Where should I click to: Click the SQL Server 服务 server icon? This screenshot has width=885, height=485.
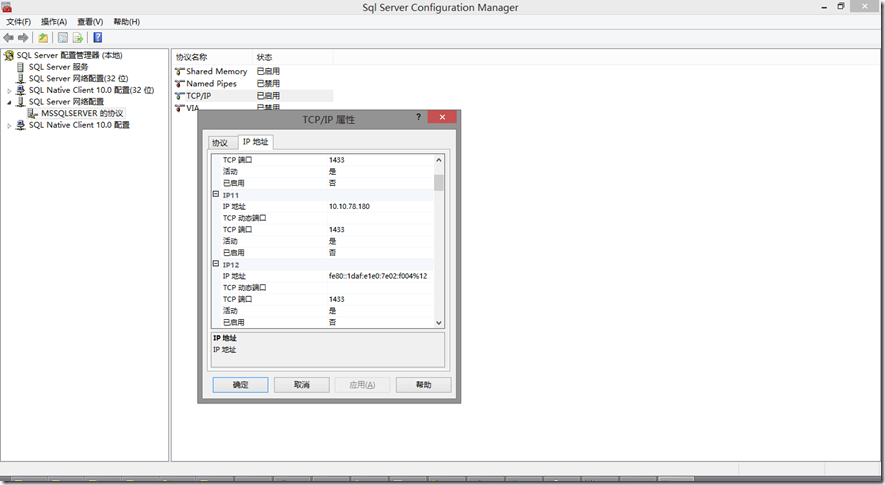(x=21, y=67)
